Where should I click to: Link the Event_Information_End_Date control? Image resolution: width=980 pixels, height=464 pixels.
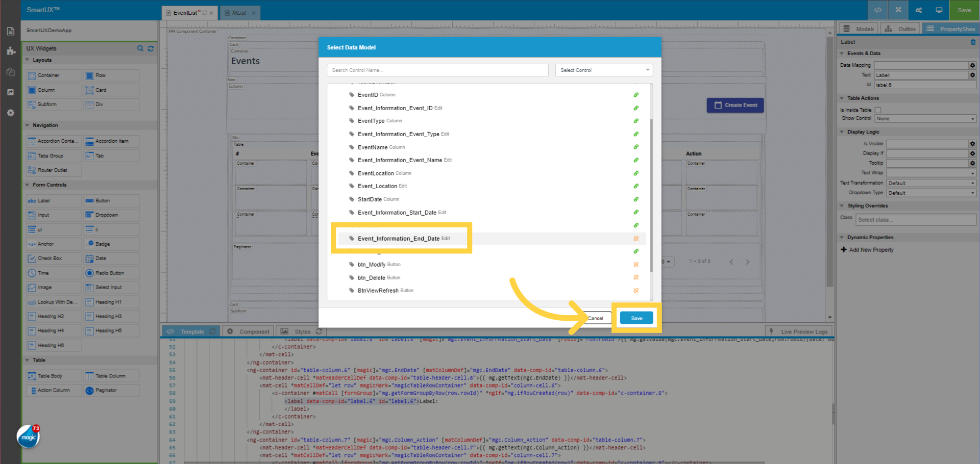(x=636, y=238)
